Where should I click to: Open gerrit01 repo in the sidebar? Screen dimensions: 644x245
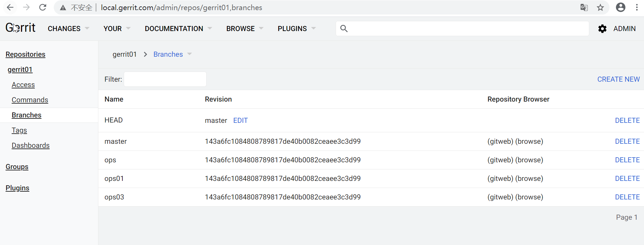(x=20, y=70)
